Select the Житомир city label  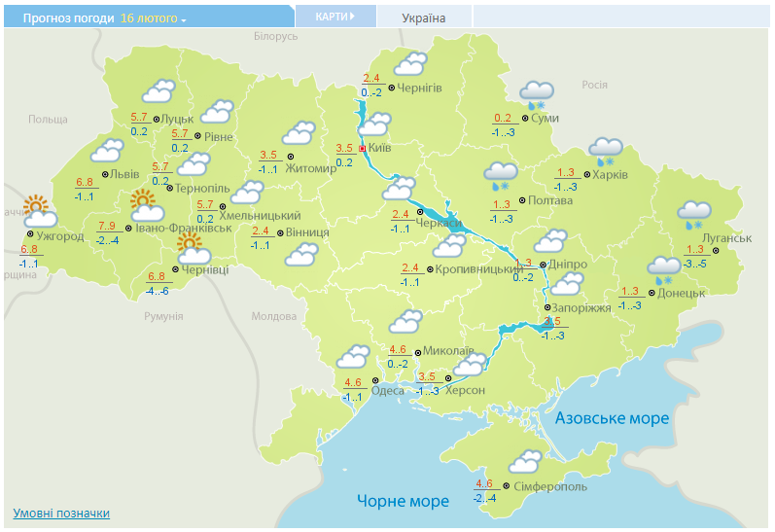tap(312, 166)
